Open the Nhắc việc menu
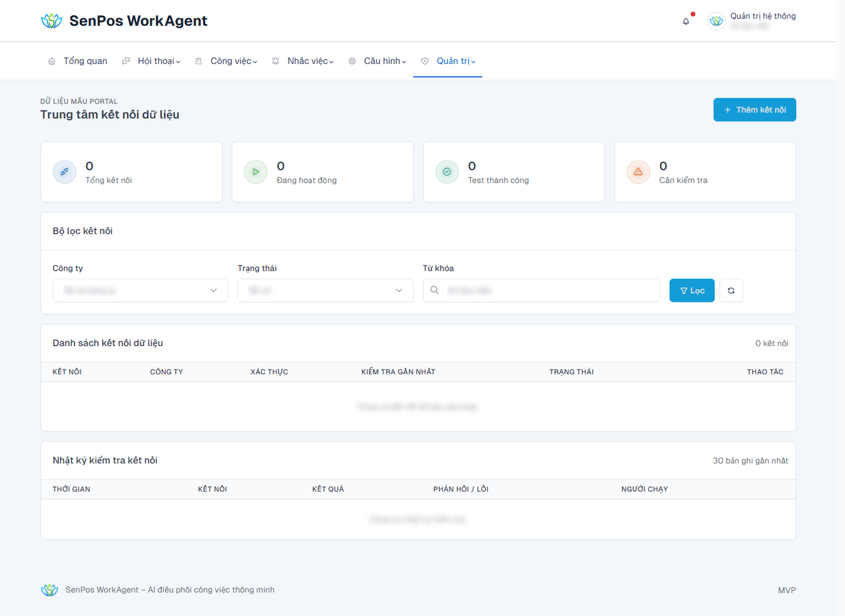The height and width of the screenshot is (616, 845). pos(302,61)
